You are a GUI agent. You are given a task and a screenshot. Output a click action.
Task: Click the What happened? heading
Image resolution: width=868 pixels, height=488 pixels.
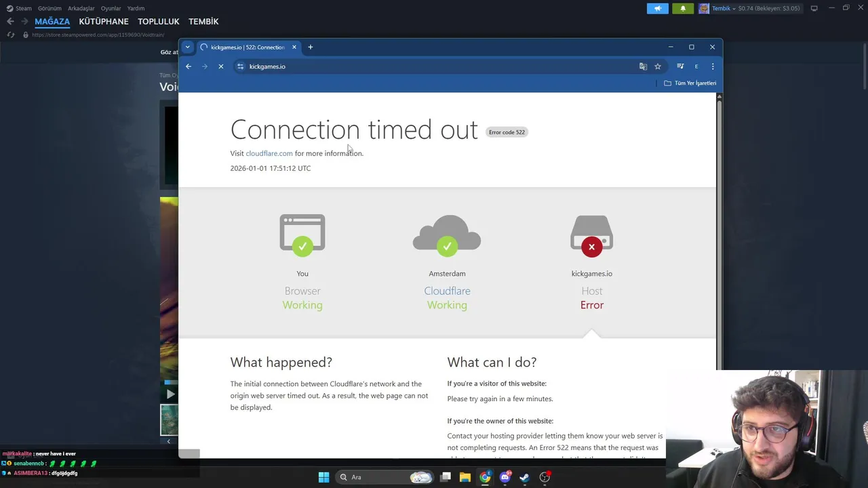pos(281,363)
